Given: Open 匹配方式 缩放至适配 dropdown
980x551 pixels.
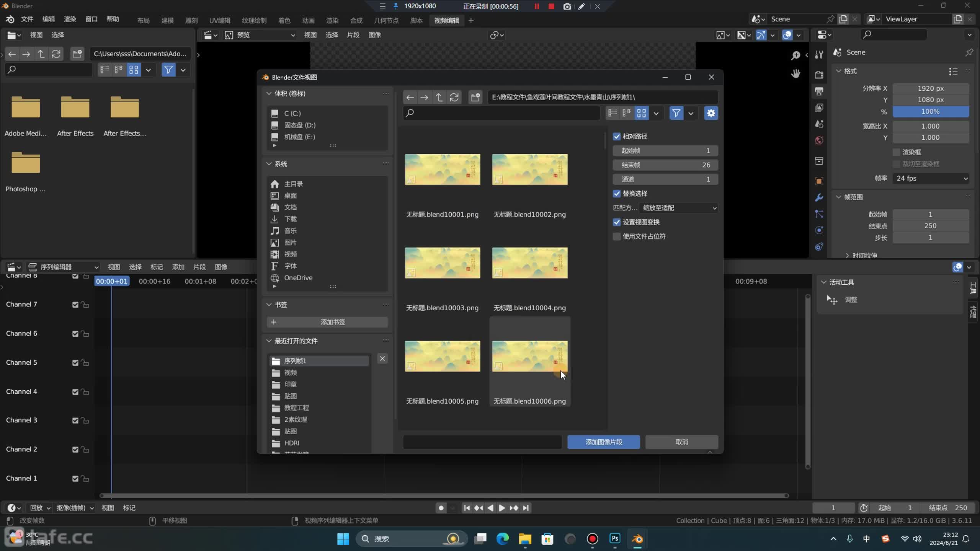Looking at the screenshot, I should point(679,208).
